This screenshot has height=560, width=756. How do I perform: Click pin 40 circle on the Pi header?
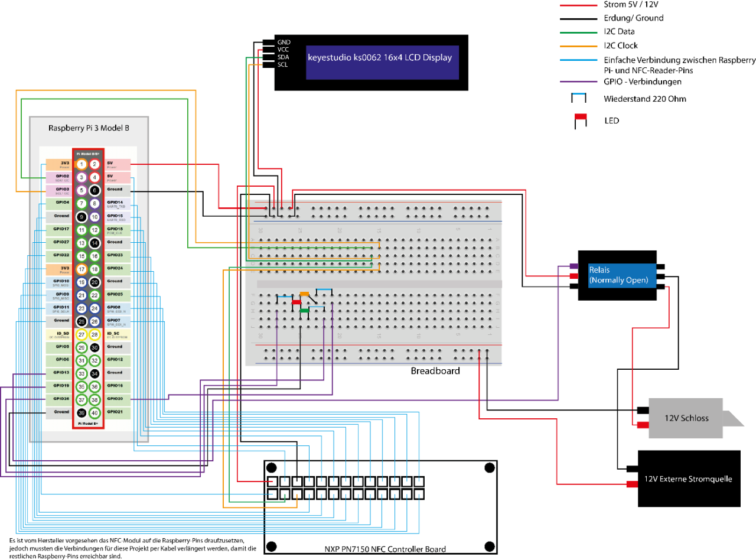94,412
